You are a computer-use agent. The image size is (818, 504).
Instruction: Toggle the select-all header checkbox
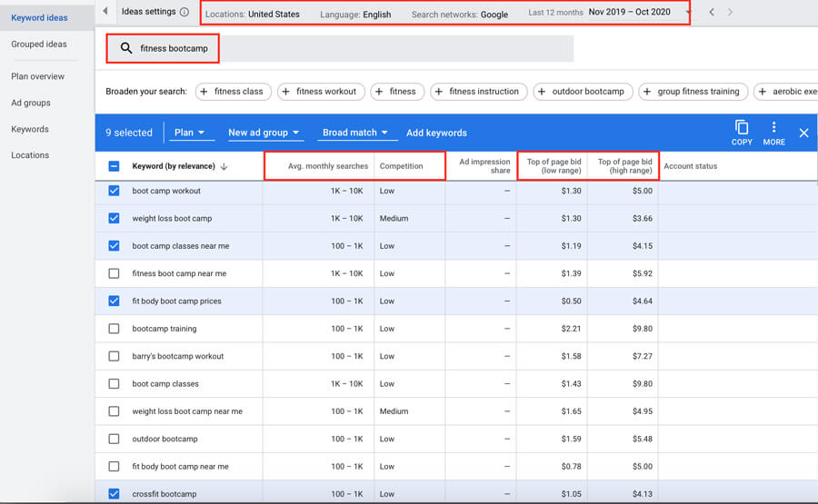point(114,166)
